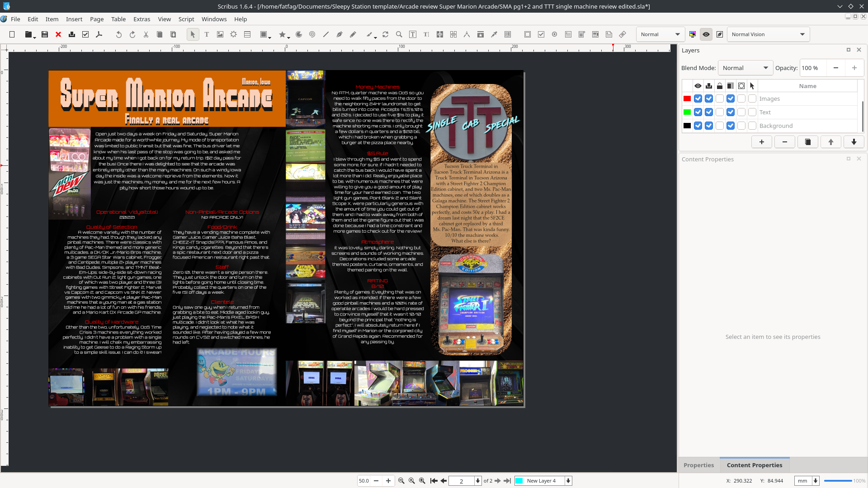Toggle preview mode eye button
The height and width of the screenshot is (488, 868).
pos(706,34)
